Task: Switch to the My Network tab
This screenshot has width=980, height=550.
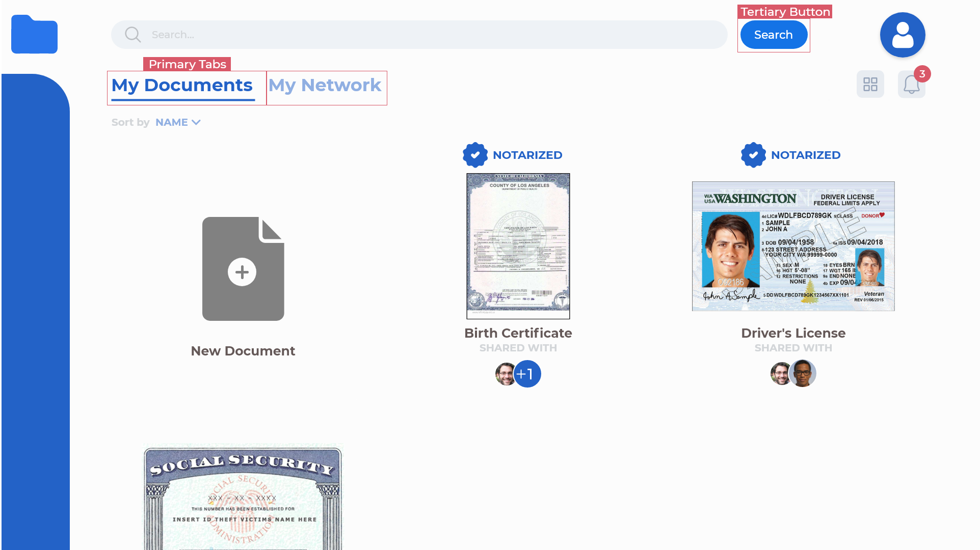Action: point(325,86)
